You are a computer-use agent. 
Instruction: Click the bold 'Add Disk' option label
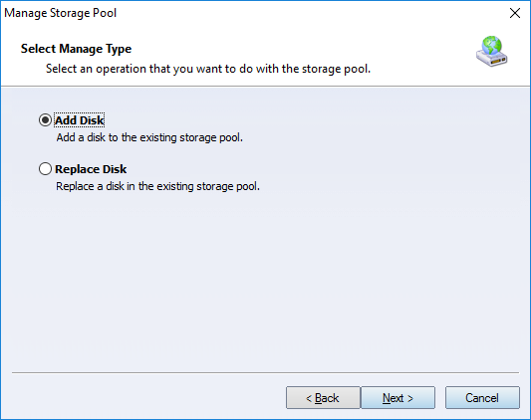click(80, 120)
